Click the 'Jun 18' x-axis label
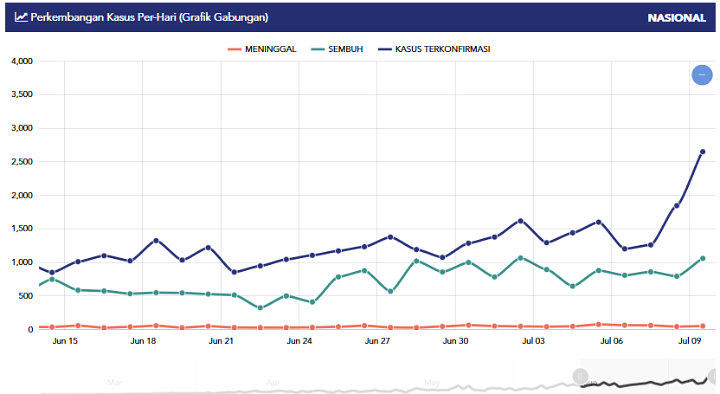The width and height of the screenshot is (720, 394). (x=143, y=341)
